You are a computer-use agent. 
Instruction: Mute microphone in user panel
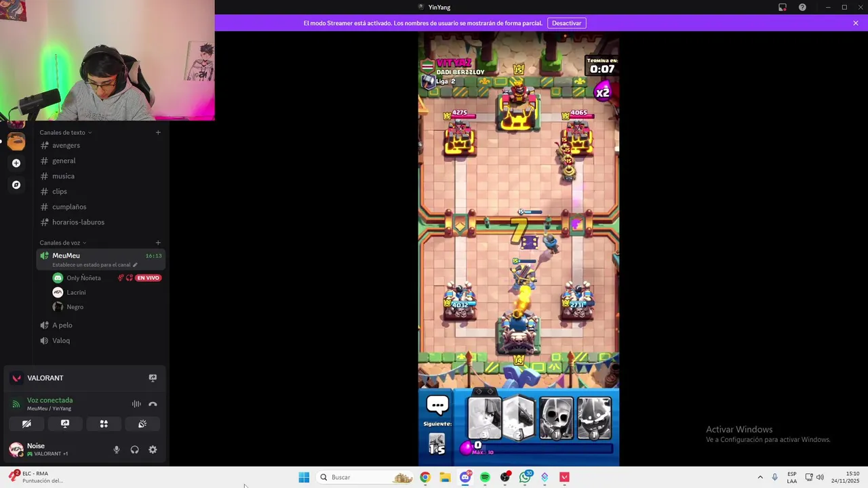(117, 449)
